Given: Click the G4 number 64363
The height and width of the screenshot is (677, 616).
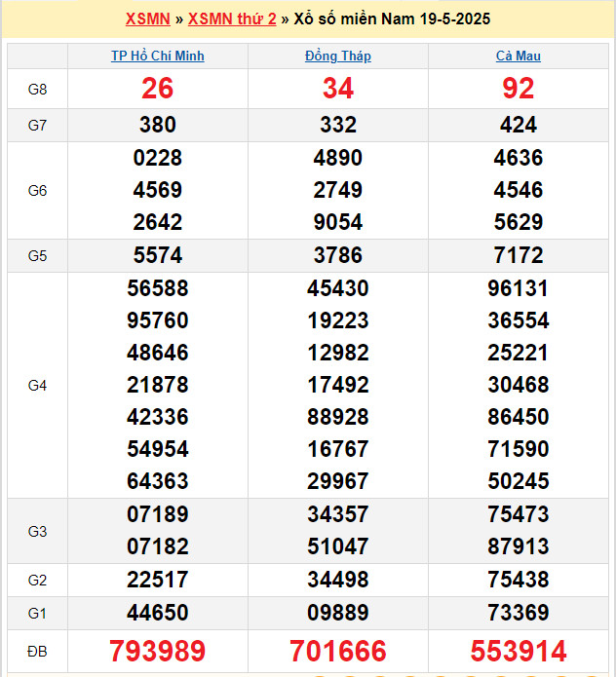Looking at the screenshot, I should tap(158, 481).
